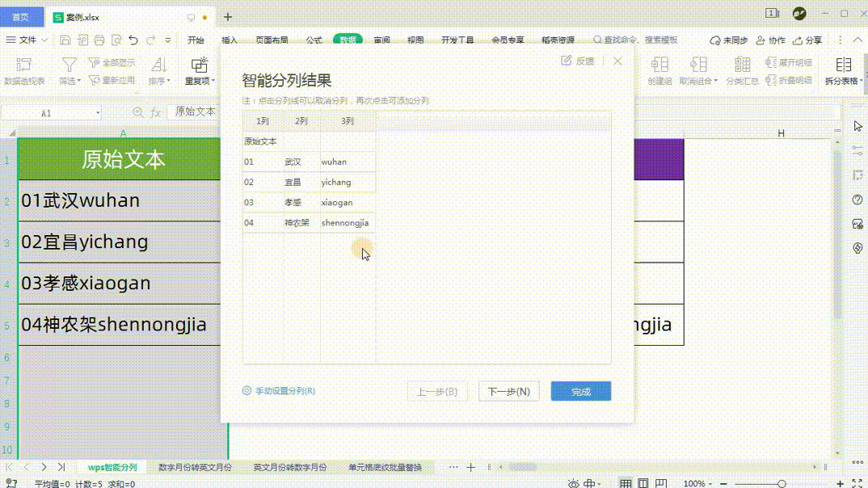Switch to the 开始 ribbon tab

[x=196, y=40]
